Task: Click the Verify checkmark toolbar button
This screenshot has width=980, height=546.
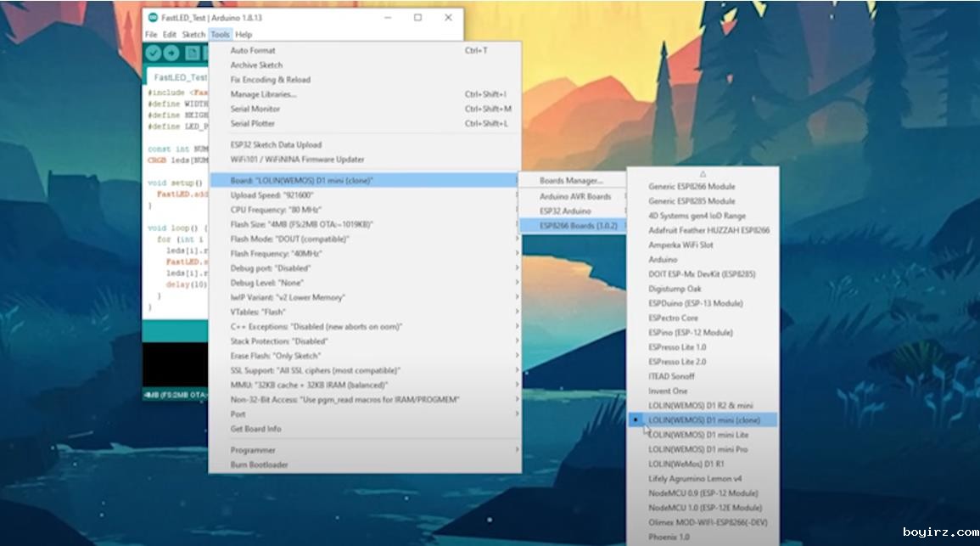Action: 153,53
